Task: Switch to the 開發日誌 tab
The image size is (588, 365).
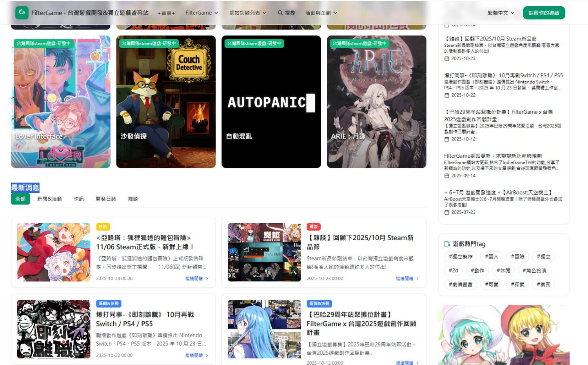Action: coord(106,199)
